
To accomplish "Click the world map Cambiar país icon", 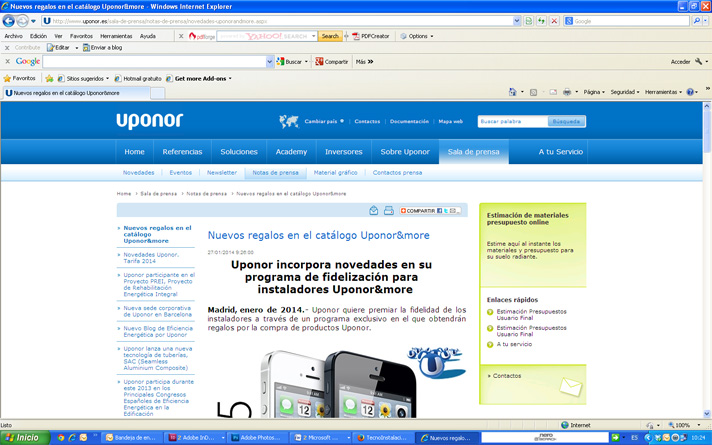I will (289, 121).
